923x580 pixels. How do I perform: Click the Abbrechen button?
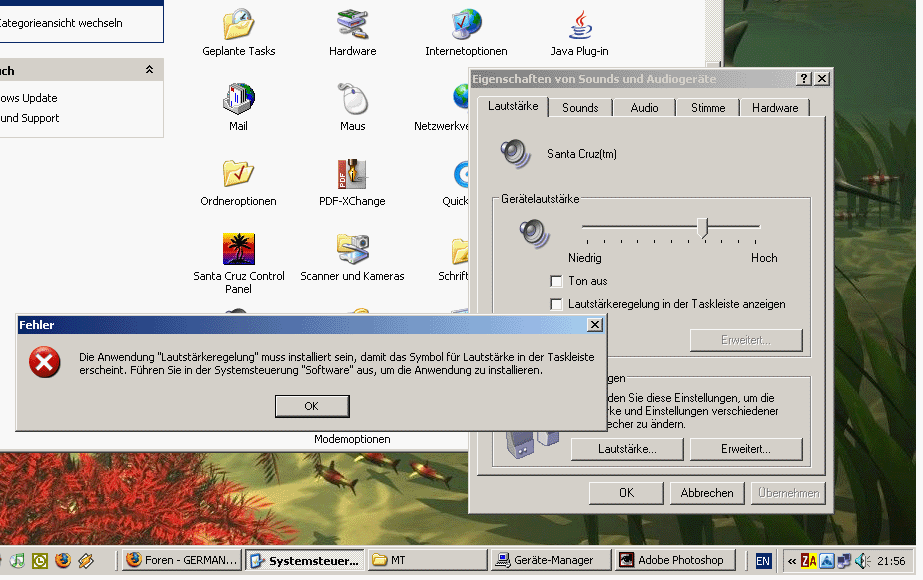coord(707,493)
